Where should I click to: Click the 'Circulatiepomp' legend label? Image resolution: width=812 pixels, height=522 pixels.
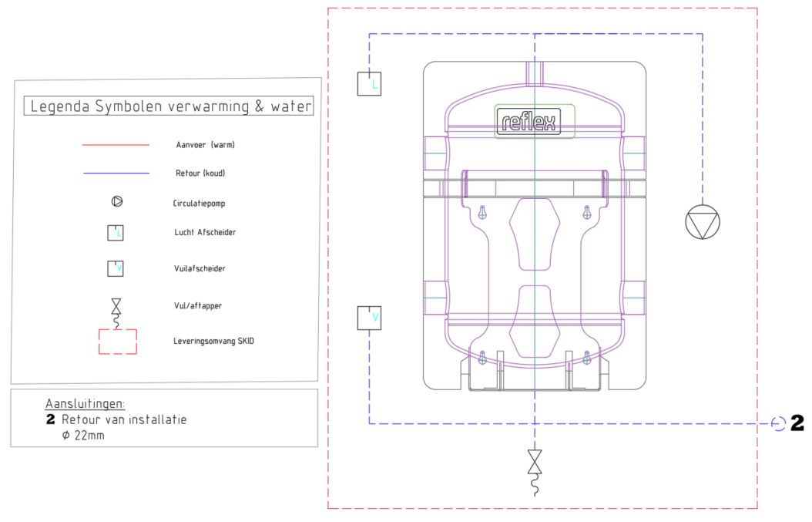pos(199,204)
